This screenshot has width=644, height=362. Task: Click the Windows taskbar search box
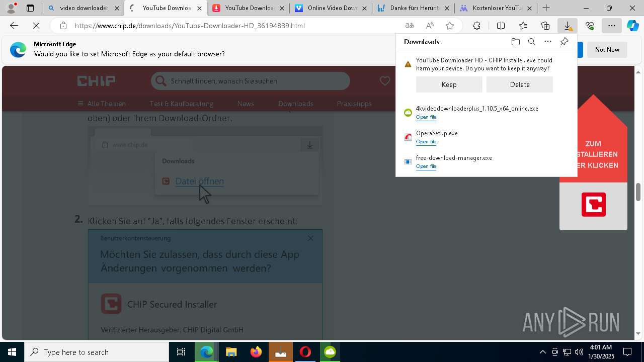coord(97,352)
